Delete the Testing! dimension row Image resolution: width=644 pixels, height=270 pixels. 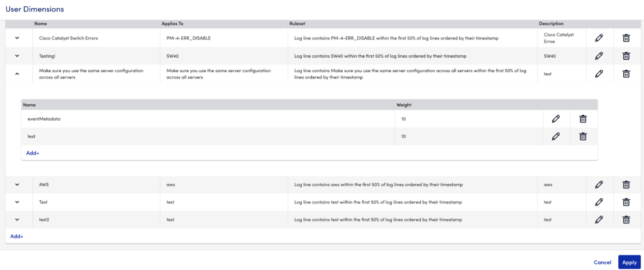tap(626, 56)
